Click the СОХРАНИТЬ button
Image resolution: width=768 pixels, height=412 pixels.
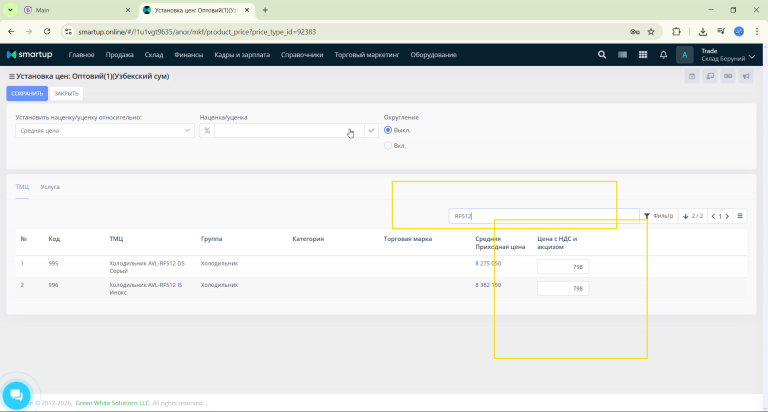pyautogui.click(x=27, y=94)
